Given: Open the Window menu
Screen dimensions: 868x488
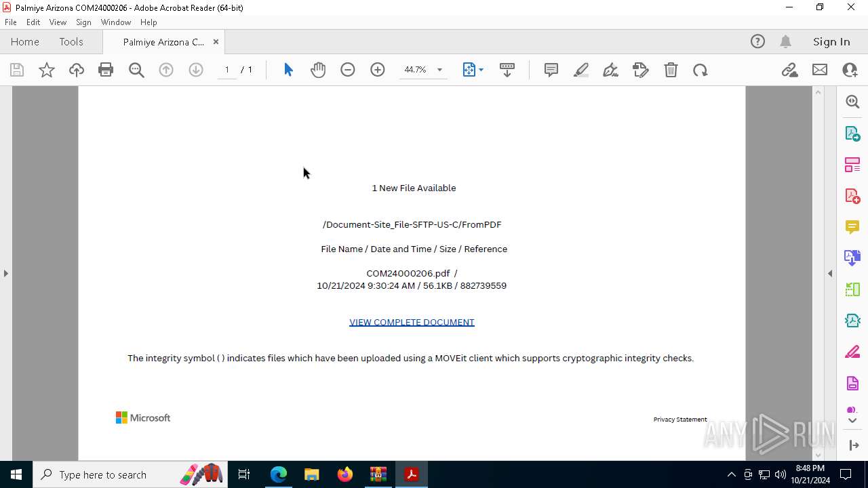Looking at the screenshot, I should [116, 22].
